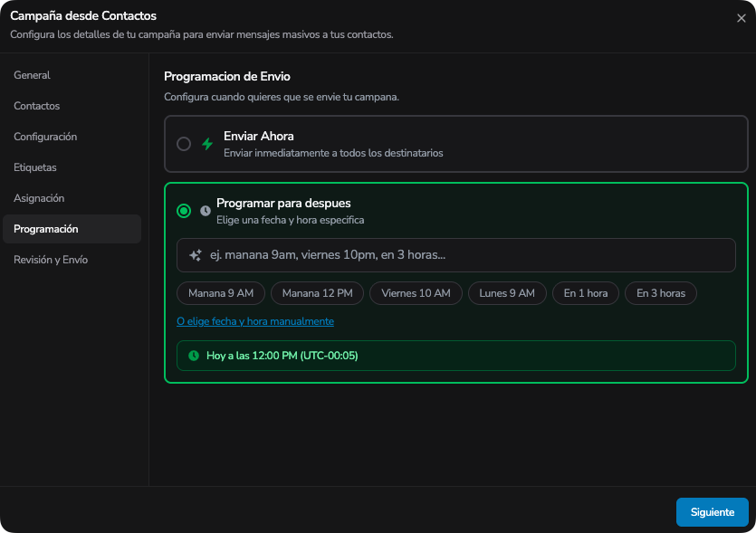Choose the Manana 9 AM preset
Image resolution: width=756 pixels, height=533 pixels.
221,293
